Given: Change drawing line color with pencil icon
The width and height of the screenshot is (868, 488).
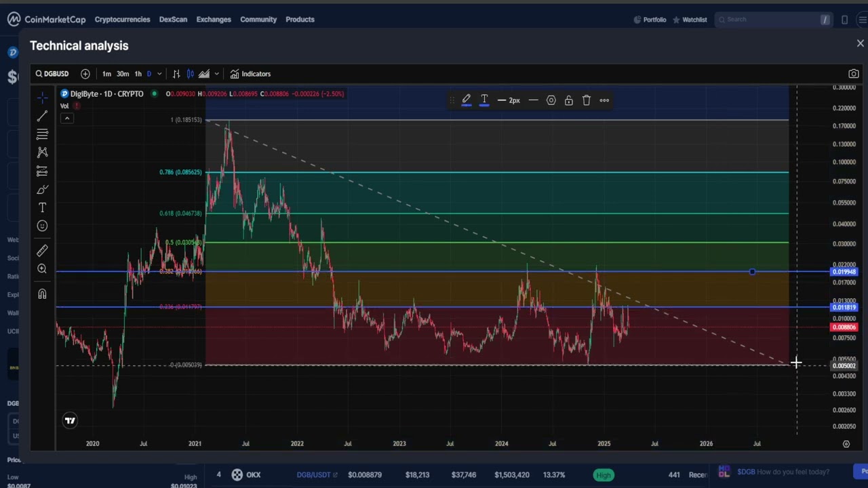Looking at the screenshot, I should point(467,100).
